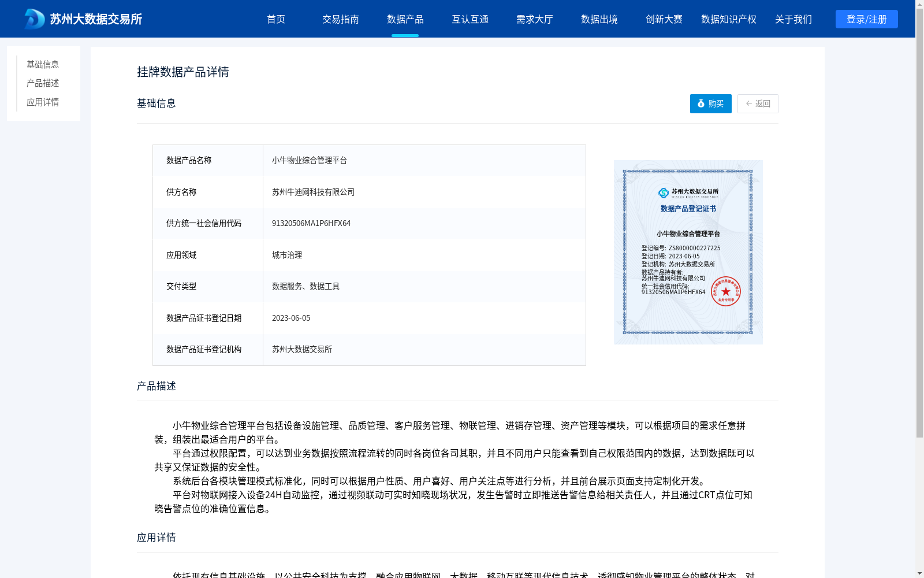Click the 挂牌数据产品详情 page title
This screenshot has height=578, width=924.
tap(183, 72)
